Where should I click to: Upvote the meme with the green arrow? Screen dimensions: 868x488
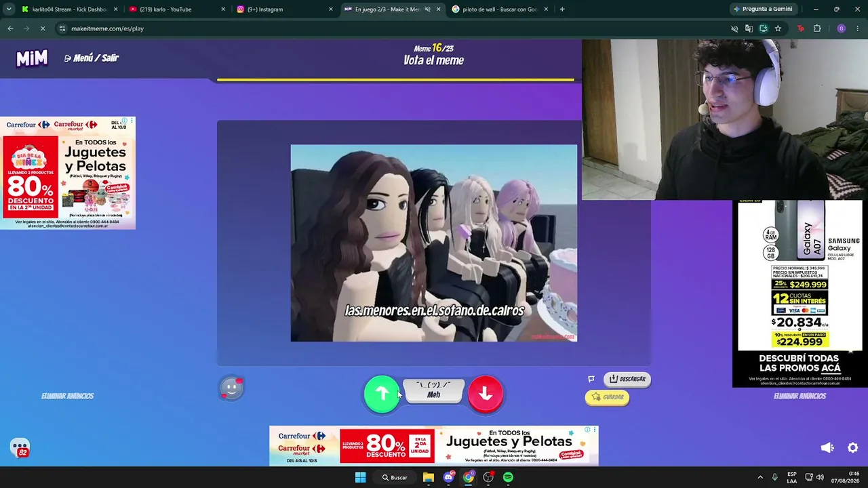[382, 394]
